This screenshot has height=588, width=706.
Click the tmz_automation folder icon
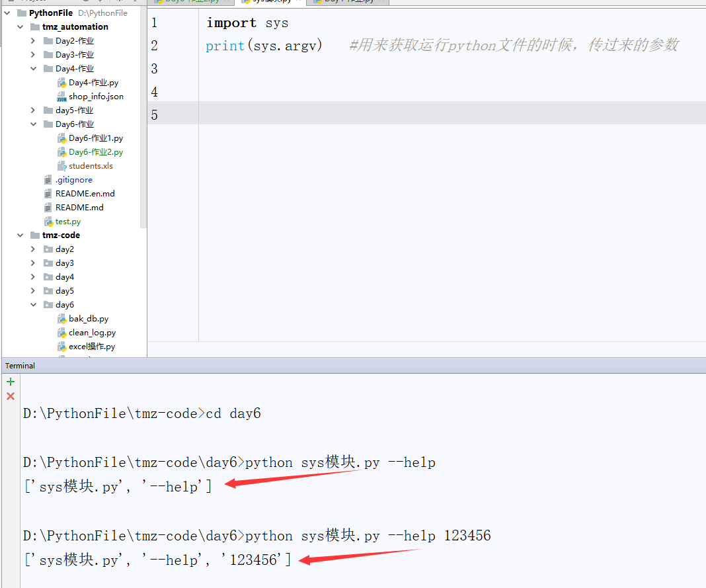pos(34,27)
